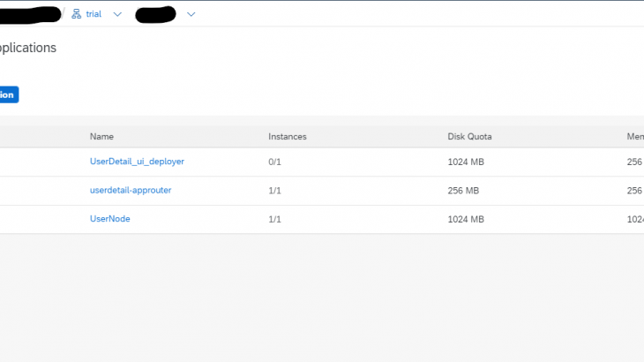
Task: Open the userdetail-approuter application
Action: [x=131, y=190]
